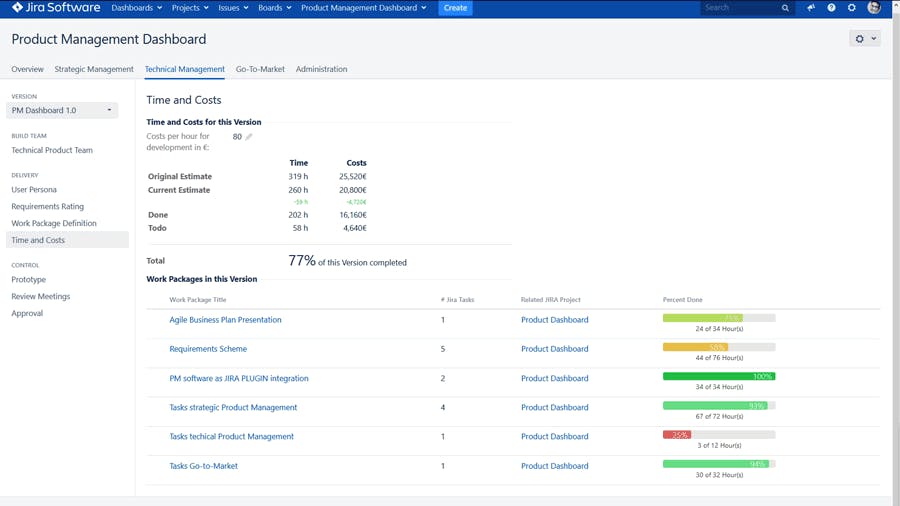Expand the Boards menu
The image size is (900, 506).
click(274, 8)
